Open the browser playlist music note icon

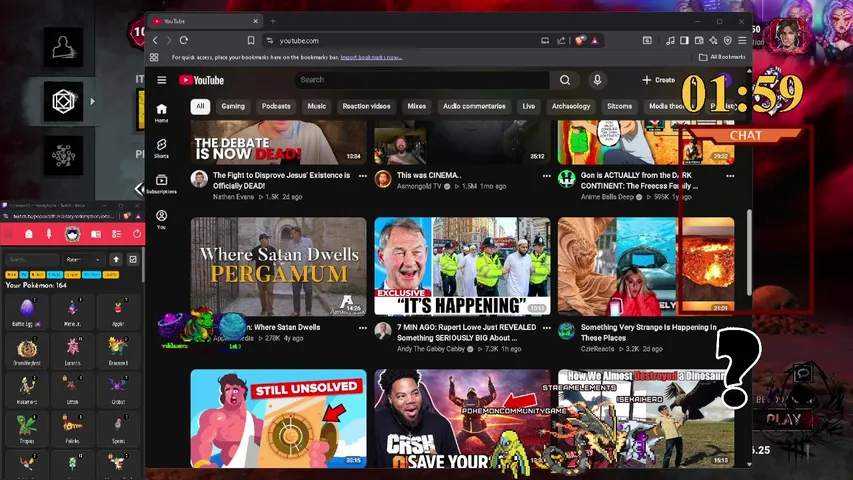tap(670, 40)
